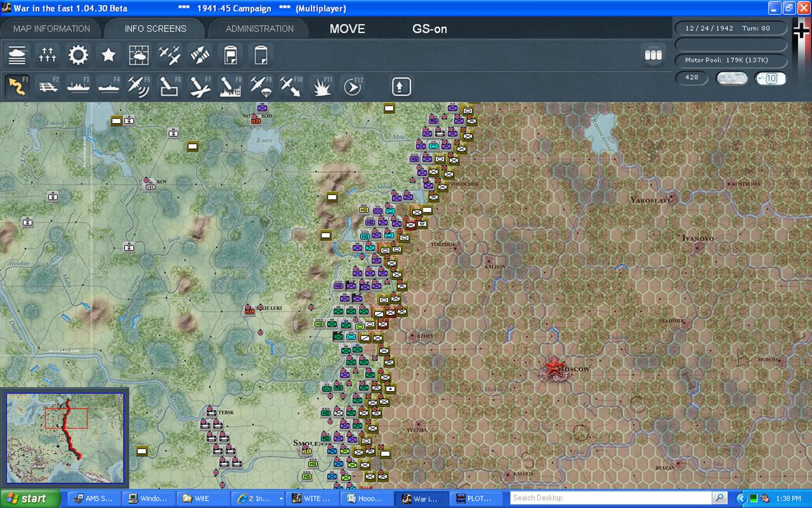Click the Ivanovo city label
Image resolution: width=812 pixels, height=508 pixels.
click(x=697, y=238)
